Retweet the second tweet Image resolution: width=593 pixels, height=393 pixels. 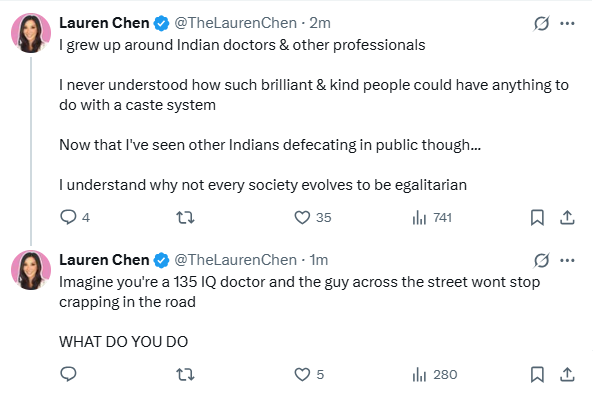[185, 374]
